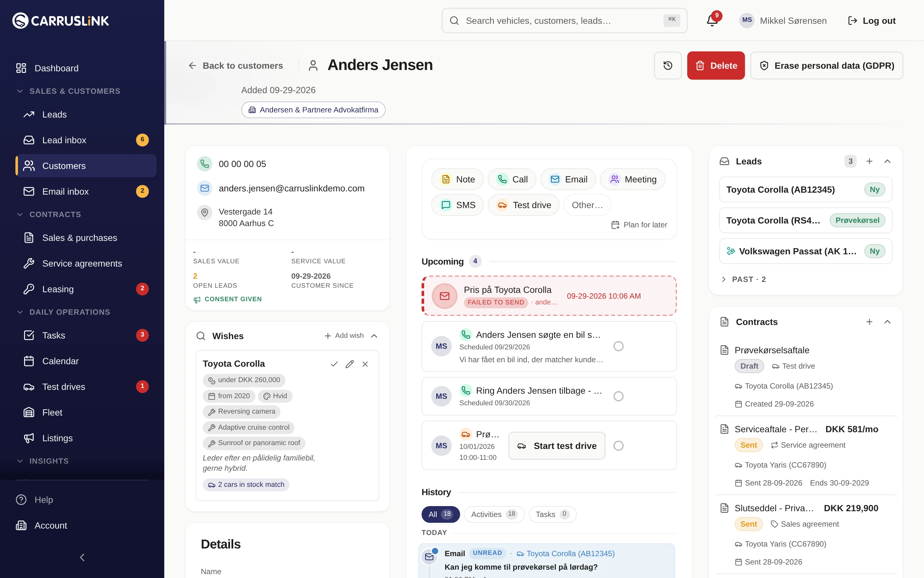This screenshot has height=578, width=924.
Task: Add a new contract with plus icon
Action: pyautogui.click(x=869, y=322)
